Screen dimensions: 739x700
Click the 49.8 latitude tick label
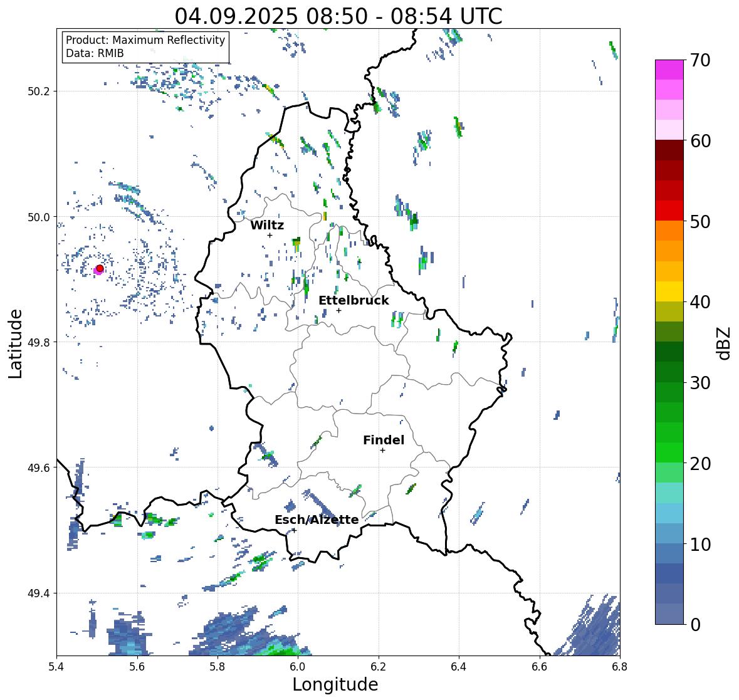(x=38, y=342)
